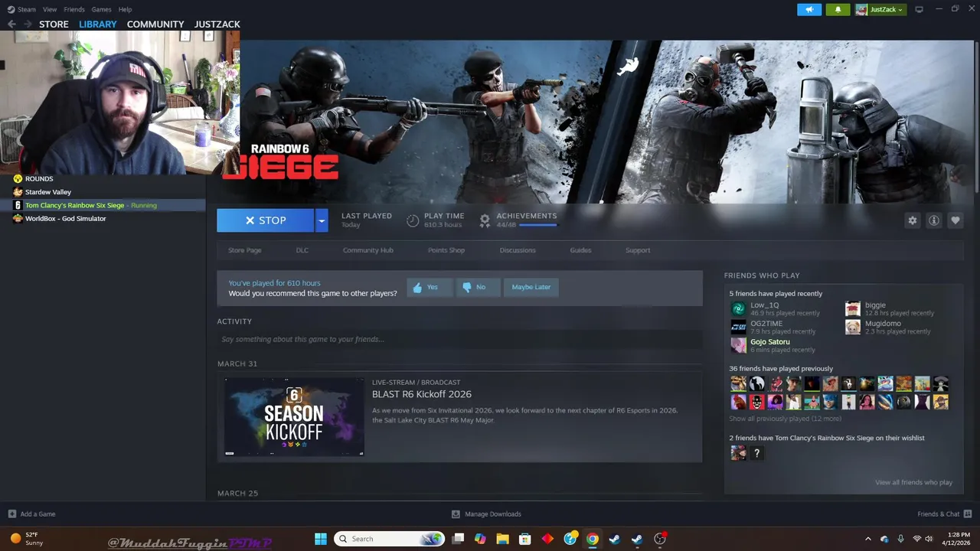Select Tom Clancy's Rainbow Six Siege entry
This screenshot has width=980, height=551.
click(103, 205)
